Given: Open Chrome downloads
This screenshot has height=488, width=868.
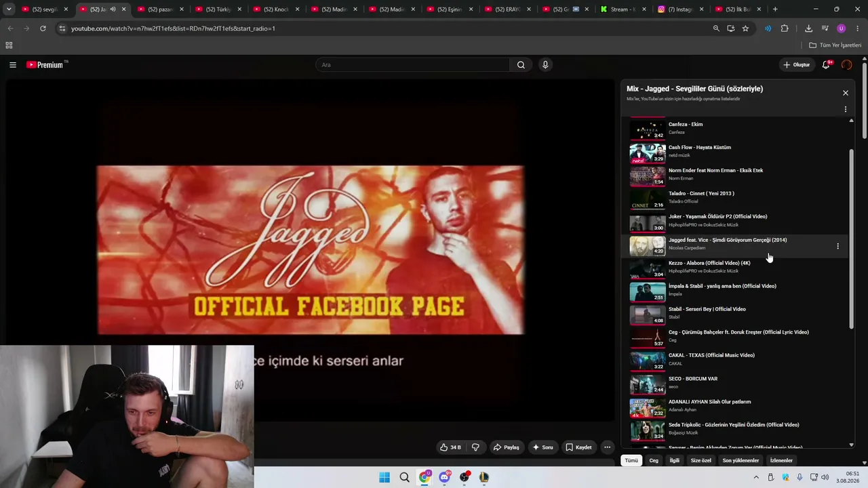Looking at the screenshot, I should (x=808, y=28).
